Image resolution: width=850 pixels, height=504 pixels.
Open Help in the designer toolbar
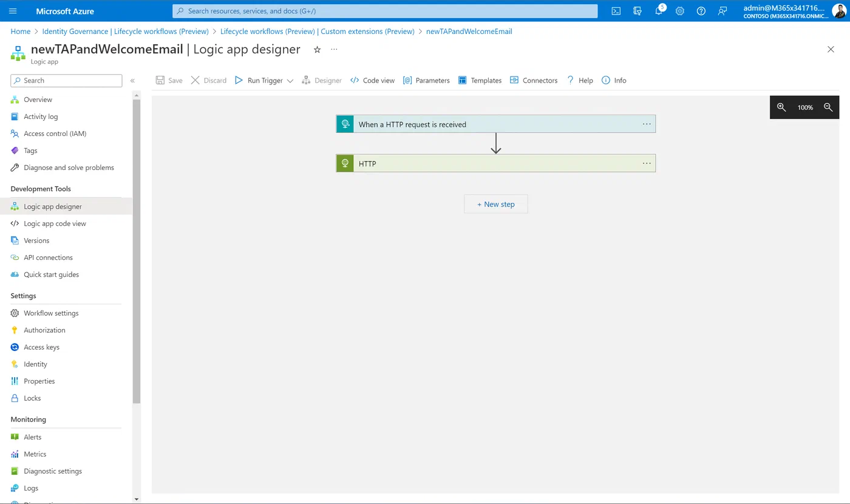pyautogui.click(x=580, y=80)
